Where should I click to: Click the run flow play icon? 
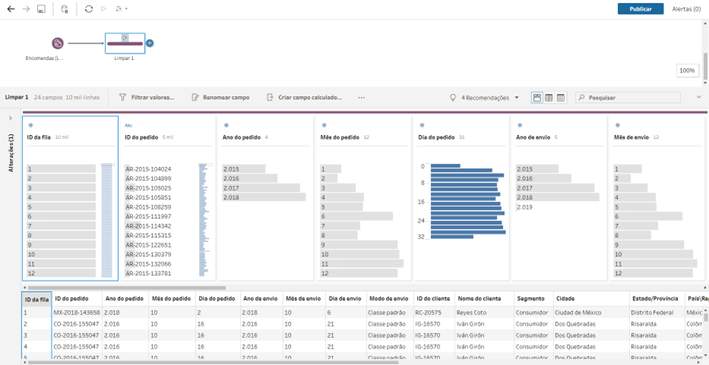point(104,9)
